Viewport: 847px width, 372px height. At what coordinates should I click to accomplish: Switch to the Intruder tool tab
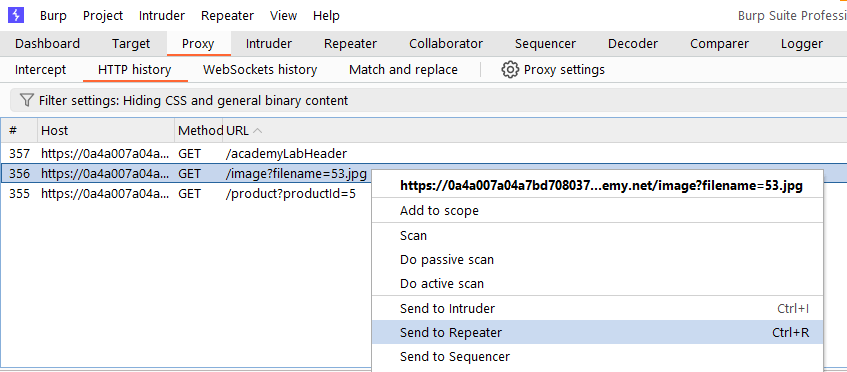[x=268, y=44]
